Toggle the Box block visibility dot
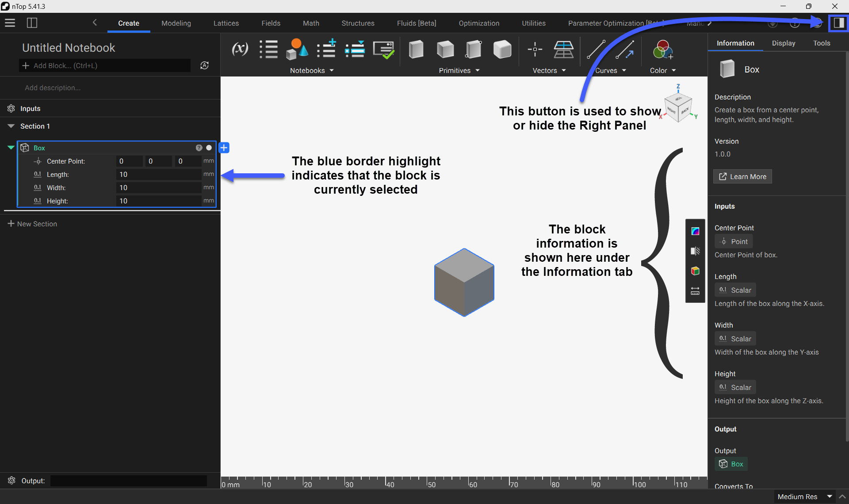This screenshot has height=504, width=849. pos(209,148)
